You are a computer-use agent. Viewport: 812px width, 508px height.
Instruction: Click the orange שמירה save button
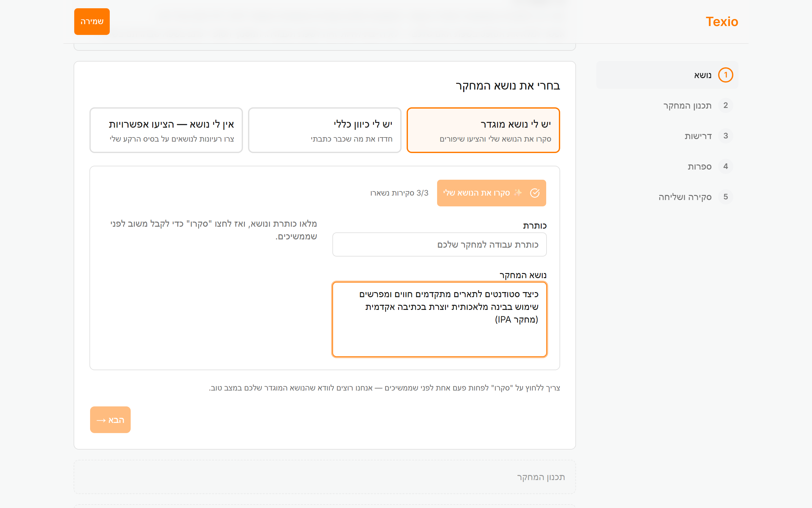pyautogui.click(x=92, y=22)
